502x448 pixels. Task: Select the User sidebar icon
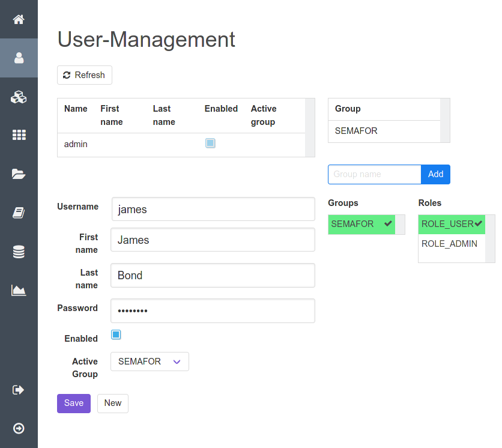(x=19, y=58)
